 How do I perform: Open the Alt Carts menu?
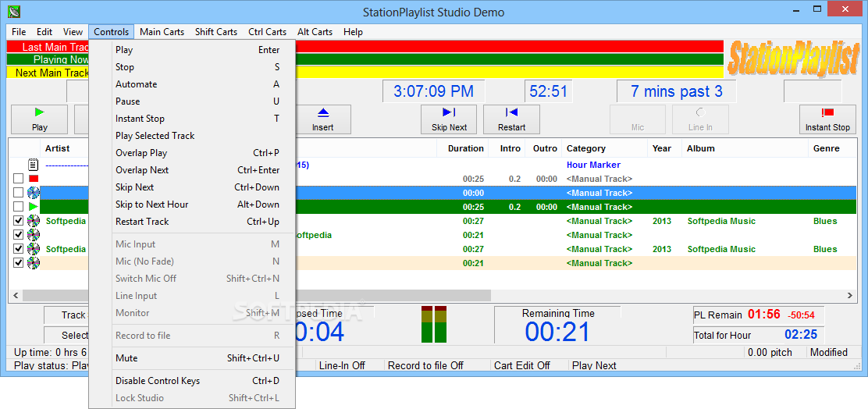pyautogui.click(x=315, y=31)
